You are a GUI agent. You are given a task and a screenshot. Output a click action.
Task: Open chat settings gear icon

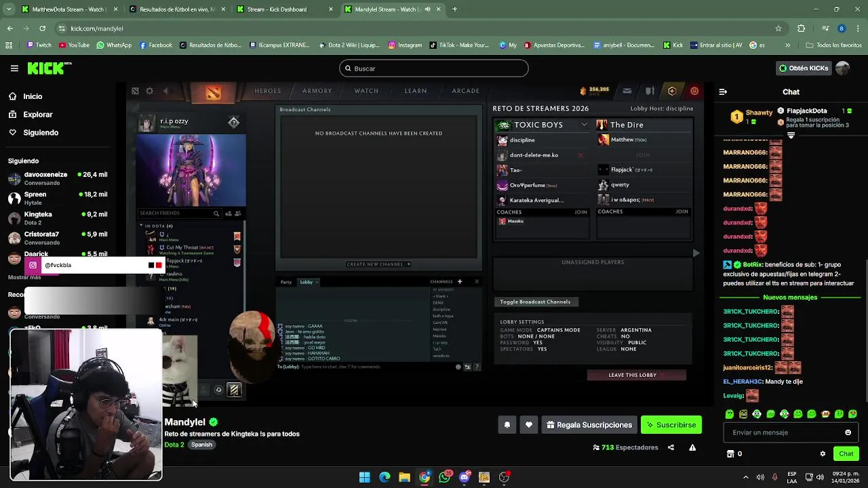[823, 453]
